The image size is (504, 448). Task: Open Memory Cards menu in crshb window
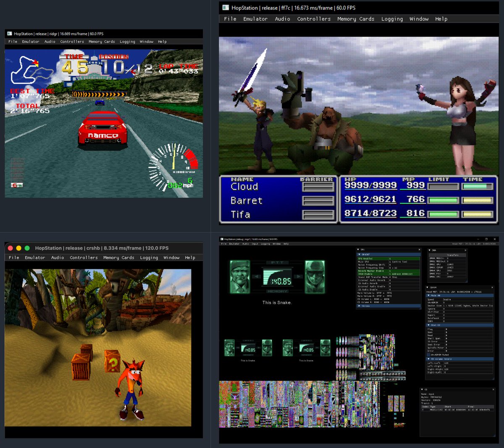tap(119, 258)
